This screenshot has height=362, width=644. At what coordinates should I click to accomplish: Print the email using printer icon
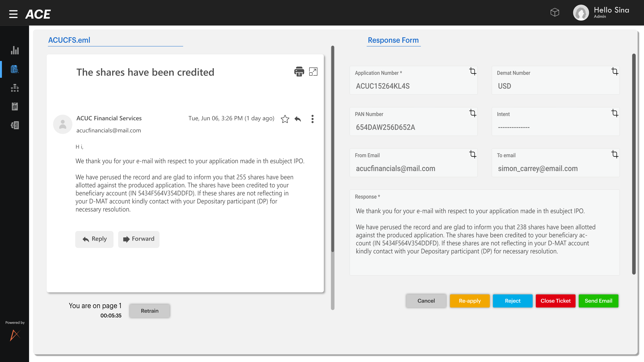click(299, 72)
